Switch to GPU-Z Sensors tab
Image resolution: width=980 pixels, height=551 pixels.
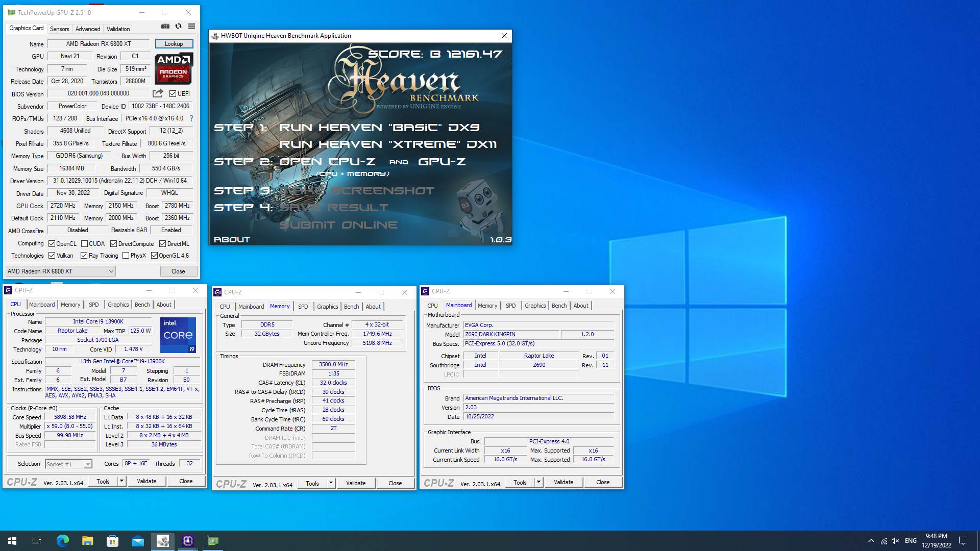click(59, 29)
